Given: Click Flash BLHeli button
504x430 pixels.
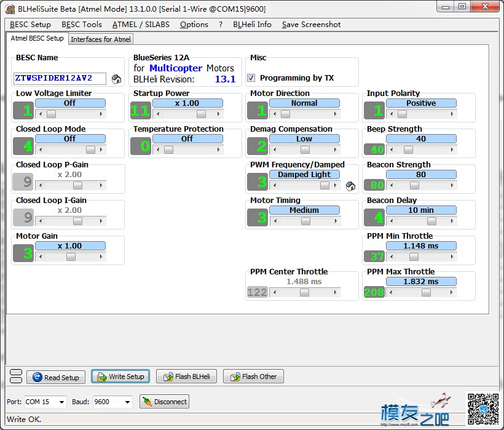Looking at the screenshot, I should click(186, 376).
